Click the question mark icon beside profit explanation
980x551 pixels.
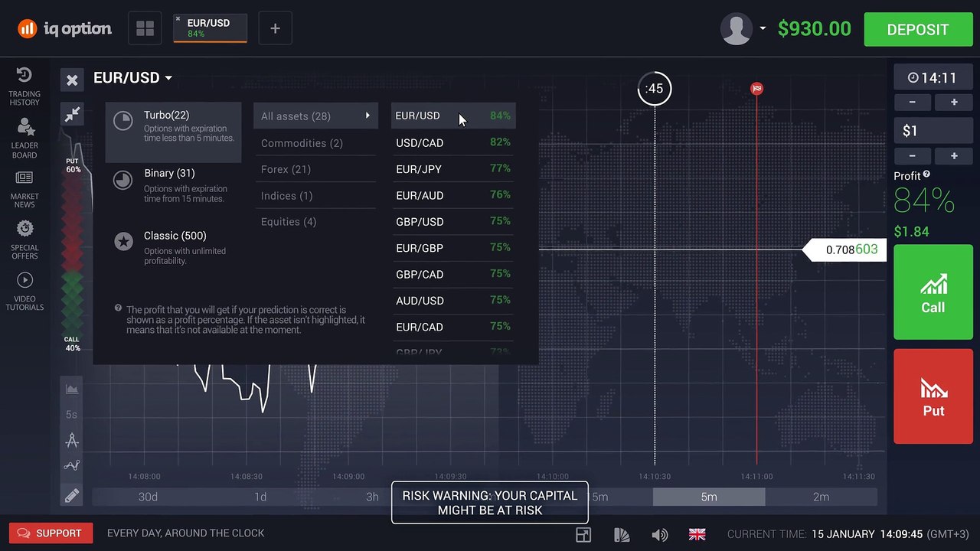pyautogui.click(x=118, y=308)
